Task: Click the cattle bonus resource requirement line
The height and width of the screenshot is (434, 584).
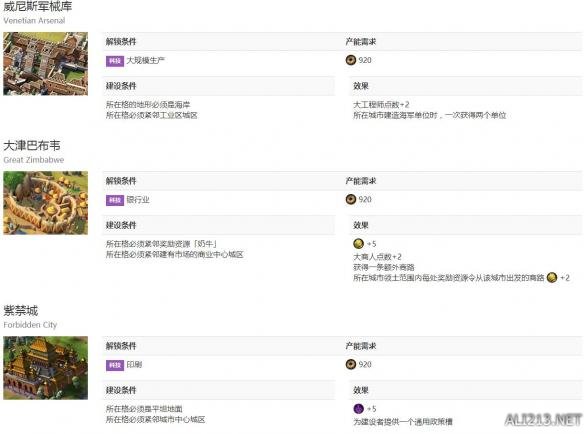Action: pos(162,244)
